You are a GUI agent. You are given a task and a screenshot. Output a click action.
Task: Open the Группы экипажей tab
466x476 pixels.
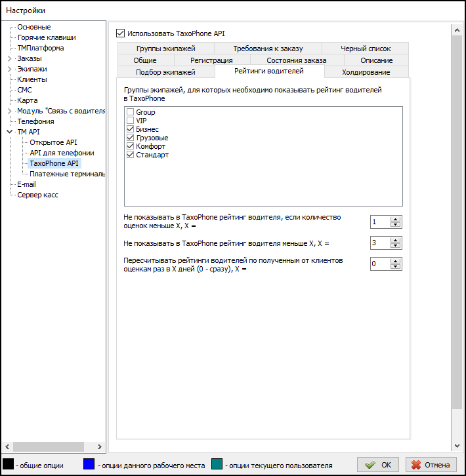tap(165, 49)
